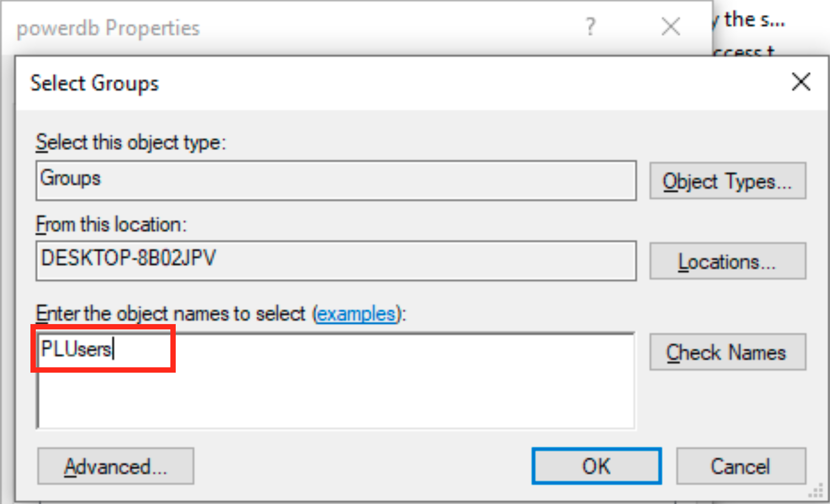The height and width of the screenshot is (504, 830).
Task: Click the Groups object type field
Action: pyautogui.click(x=335, y=180)
